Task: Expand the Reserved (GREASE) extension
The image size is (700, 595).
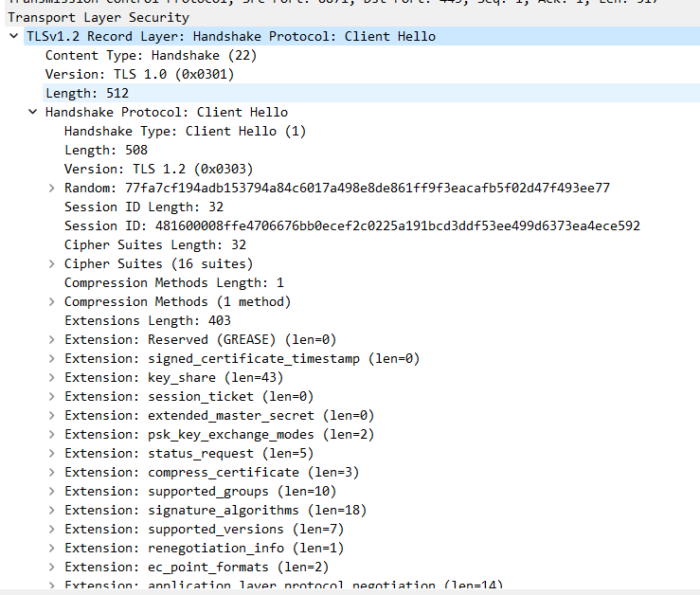Action: [x=52, y=339]
